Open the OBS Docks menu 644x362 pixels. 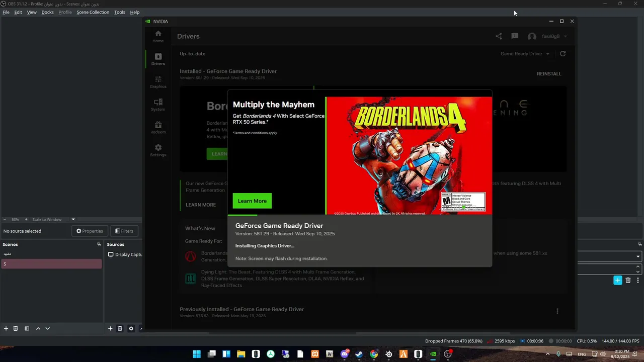[x=47, y=12]
